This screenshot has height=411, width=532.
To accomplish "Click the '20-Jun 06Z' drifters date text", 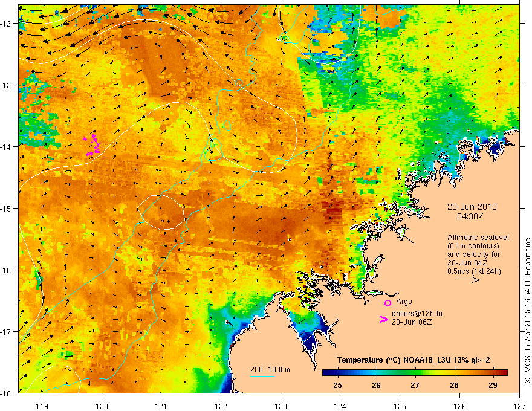I will (x=412, y=322).
